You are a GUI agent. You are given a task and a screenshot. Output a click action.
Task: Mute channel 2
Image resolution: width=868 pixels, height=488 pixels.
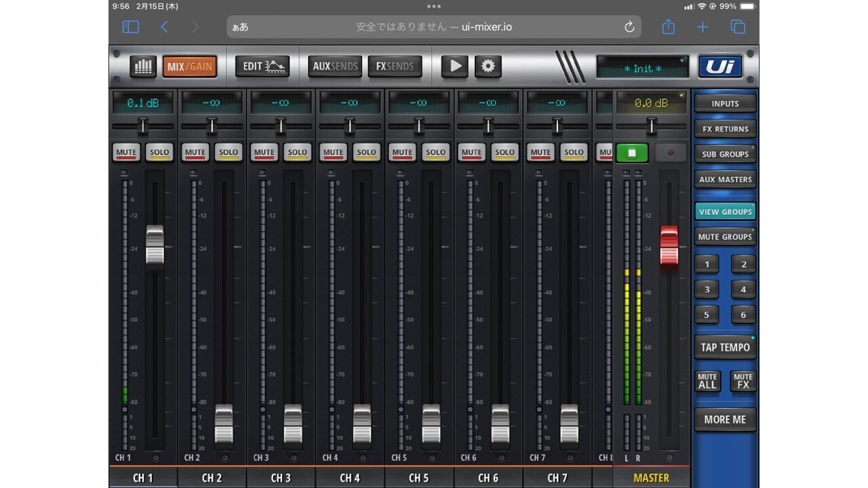195,152
